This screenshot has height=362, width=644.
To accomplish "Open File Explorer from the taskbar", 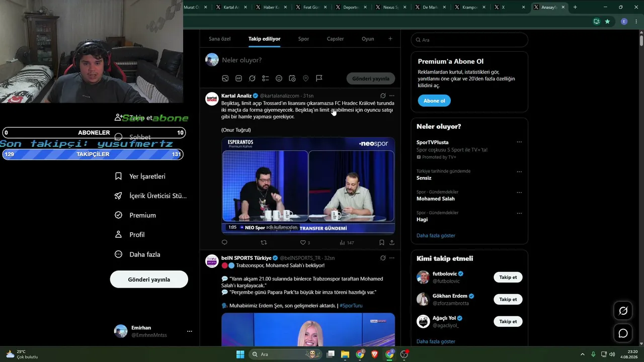I will (x=345, y=354).
